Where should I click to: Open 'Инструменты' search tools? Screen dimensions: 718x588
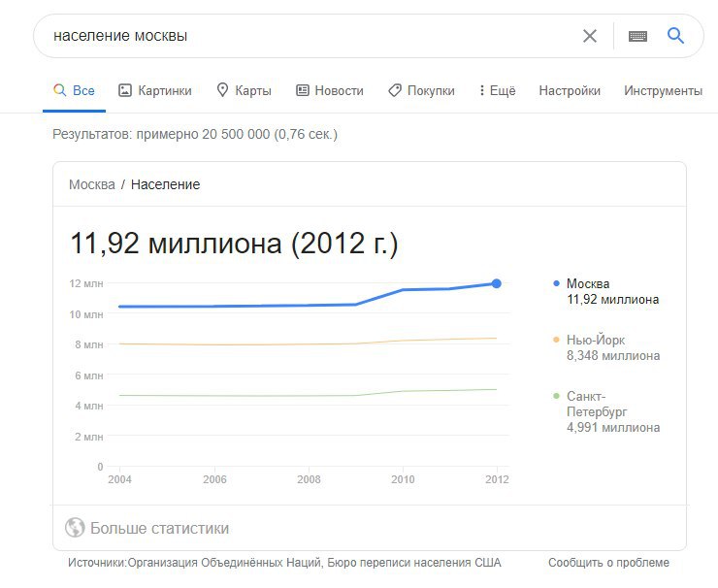pyautogui.click(x=663, y=90)
